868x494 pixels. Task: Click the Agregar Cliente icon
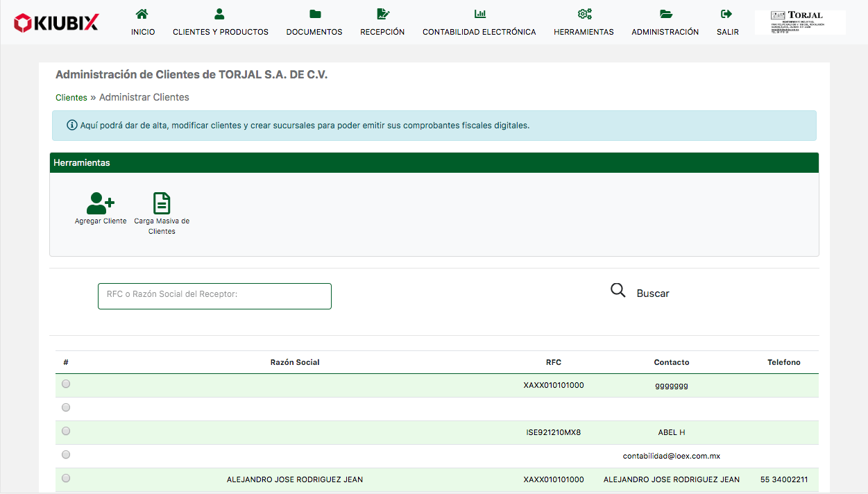tap(101, 204)
